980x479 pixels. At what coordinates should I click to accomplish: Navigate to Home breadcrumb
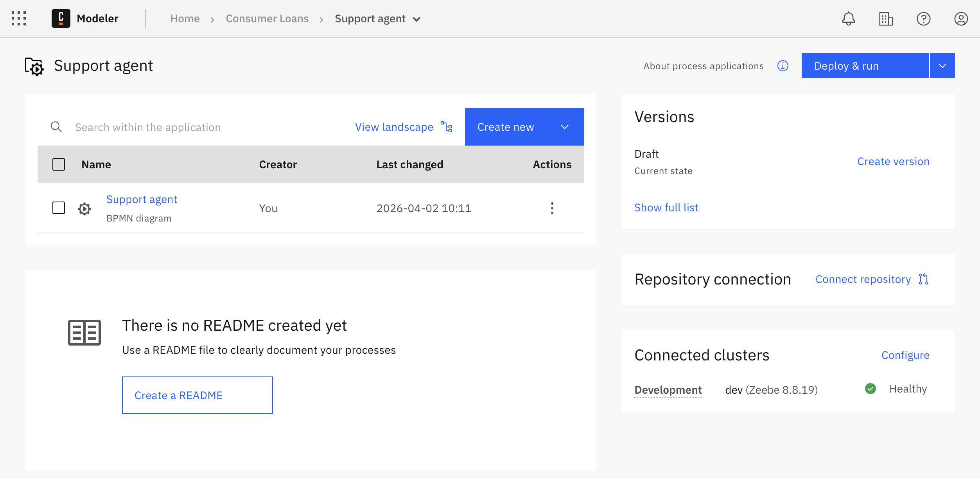pos(185,19)
